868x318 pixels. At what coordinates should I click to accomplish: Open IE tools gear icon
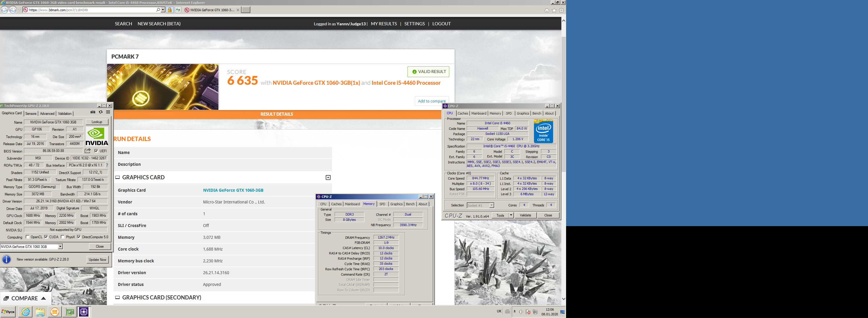tap(561, 10)
